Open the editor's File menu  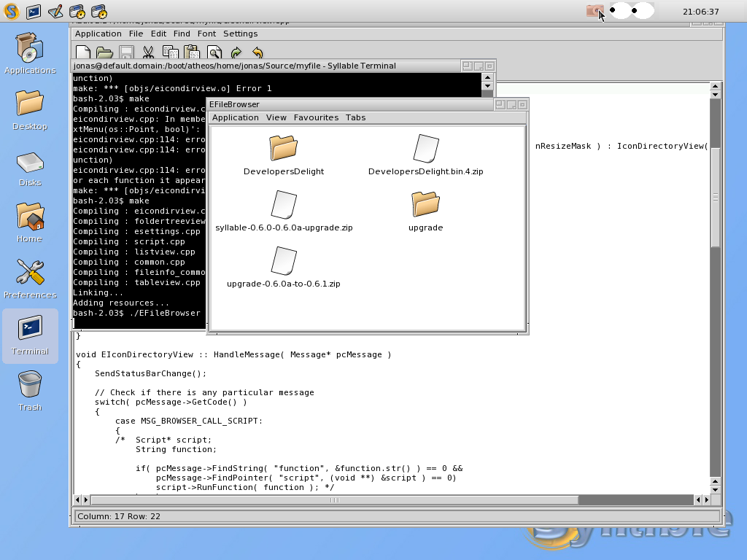click(136, 34)
